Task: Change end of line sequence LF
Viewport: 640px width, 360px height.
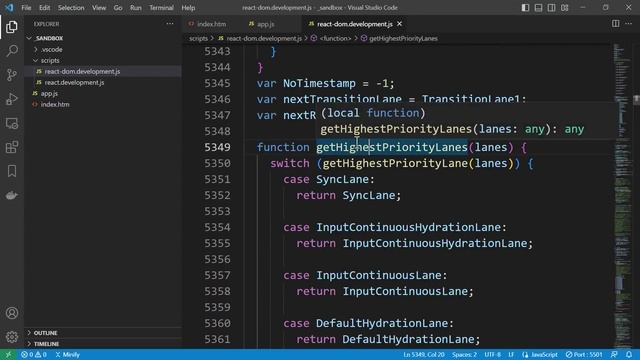Action: [x=511, y=355]
